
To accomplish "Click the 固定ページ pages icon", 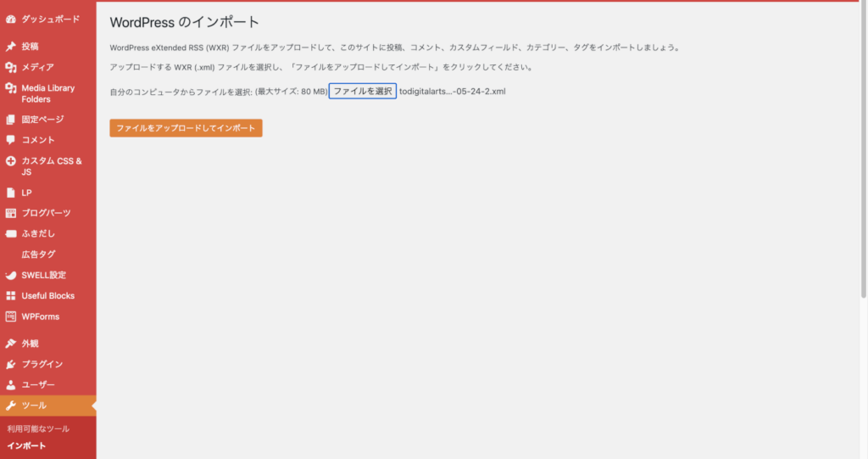I will coord(10,119).
